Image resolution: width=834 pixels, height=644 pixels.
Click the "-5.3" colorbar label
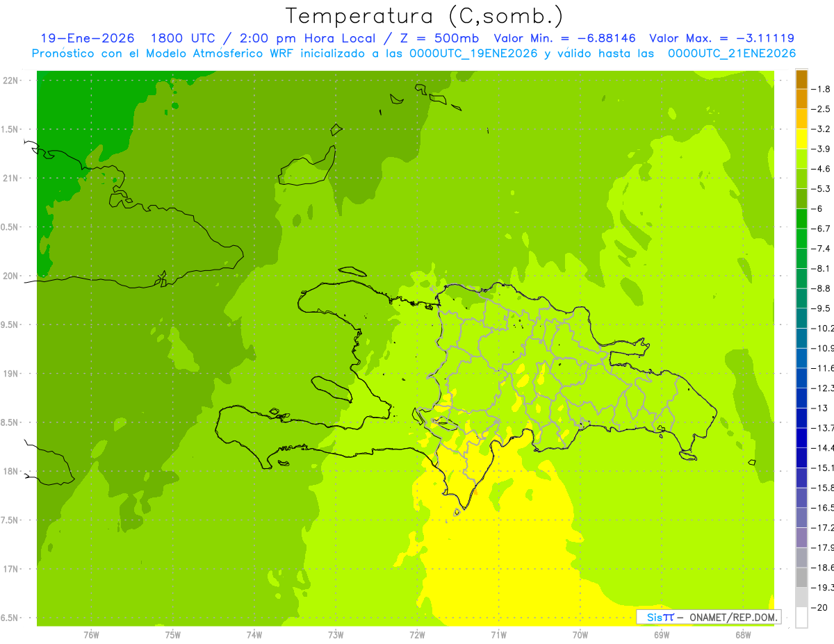tap(821, 189)
